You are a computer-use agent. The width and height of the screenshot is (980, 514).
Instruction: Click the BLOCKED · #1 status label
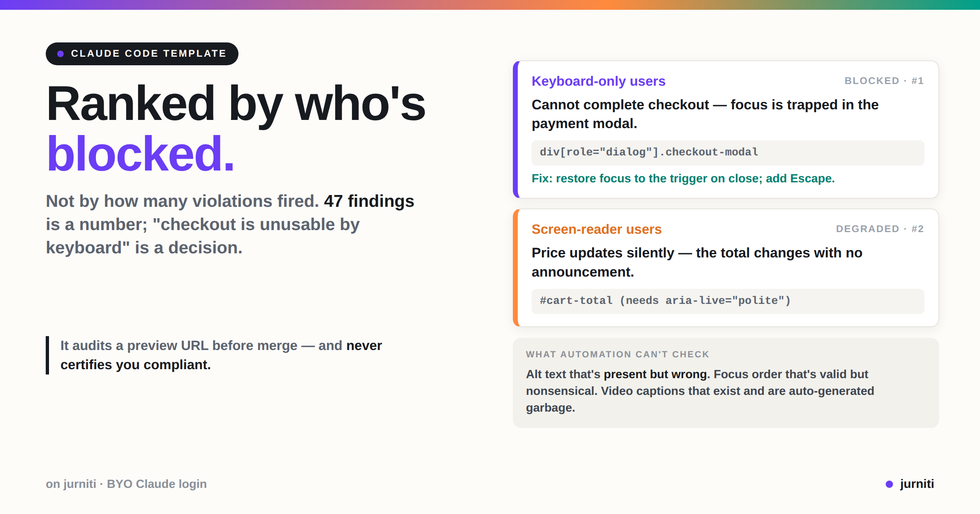884,81
